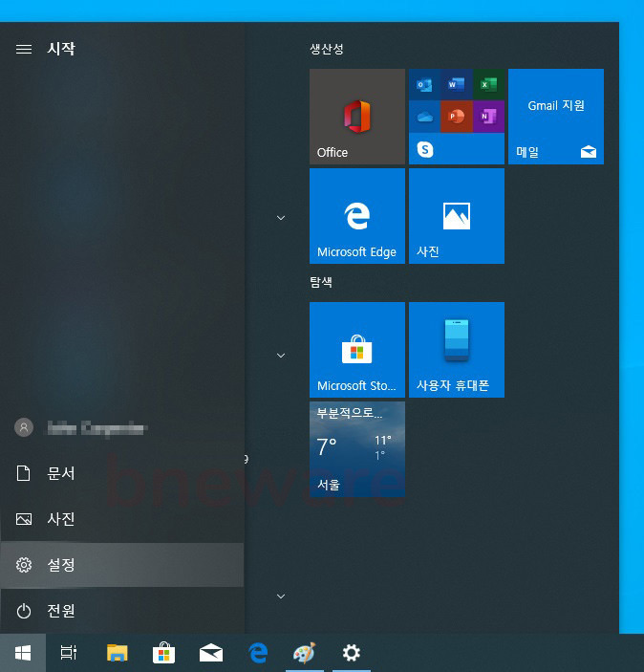Switch to Paint app in the taskbar
Viewport: 644px width, 672px height.
pyautogui.click(x=305, y=653)
